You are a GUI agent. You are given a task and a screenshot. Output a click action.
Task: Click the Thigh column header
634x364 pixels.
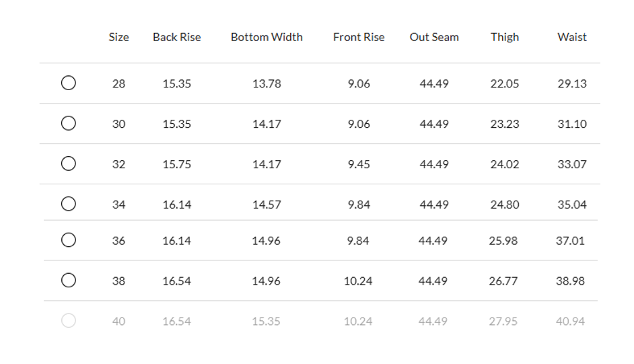505,37
